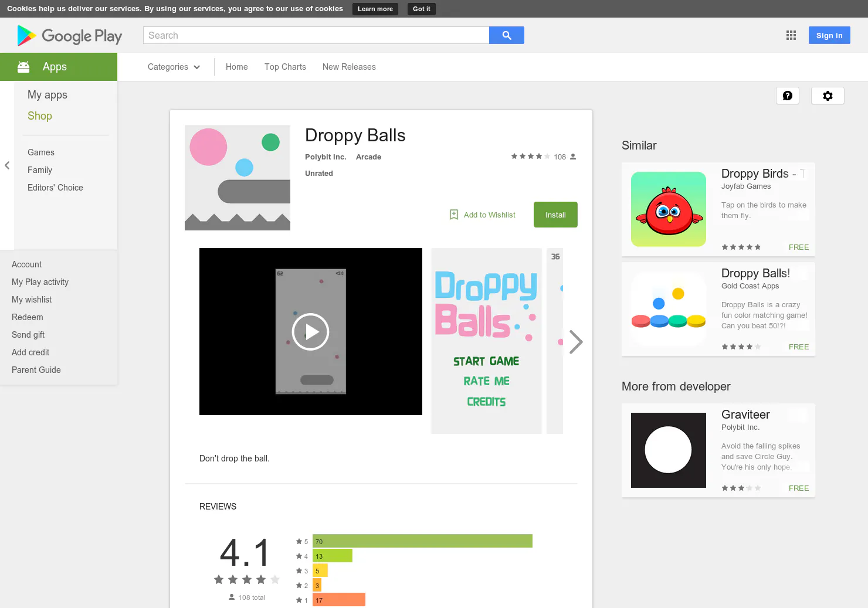
Task: Open the Account link
Action: pos(27,264)
